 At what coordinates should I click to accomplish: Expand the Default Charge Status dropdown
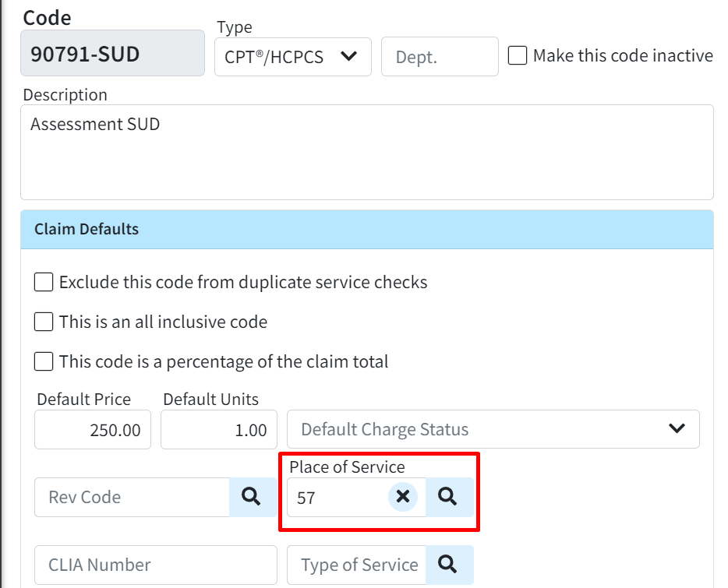click(x=493, y=429)
